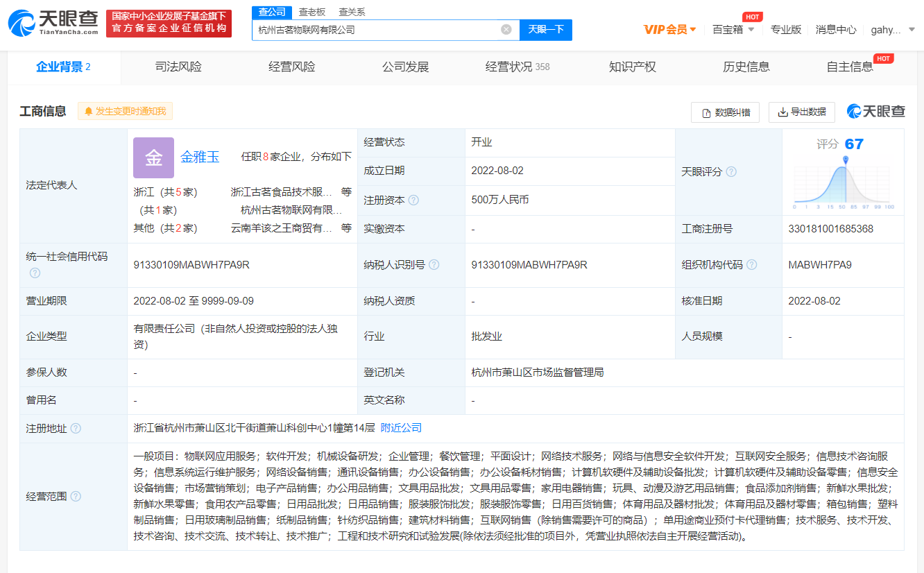Open the 百宝箱 dropdown
This screenshot has height=573, width=924.
(733, 29)
